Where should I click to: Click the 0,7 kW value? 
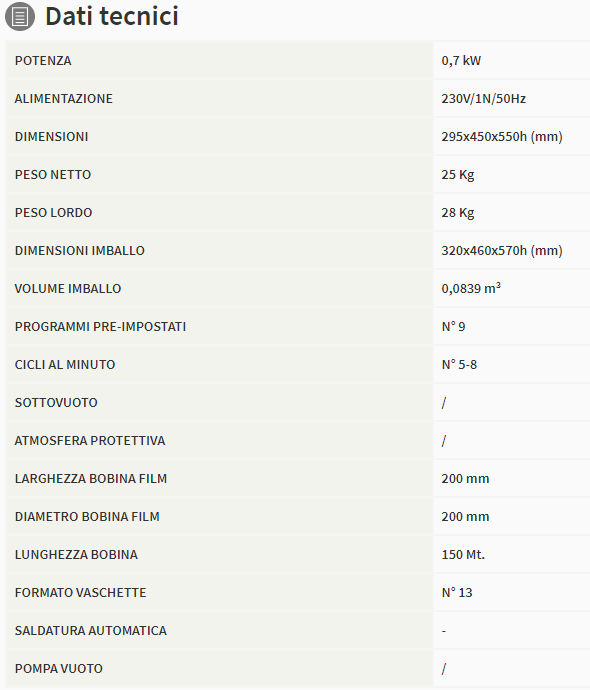point(461,61)
